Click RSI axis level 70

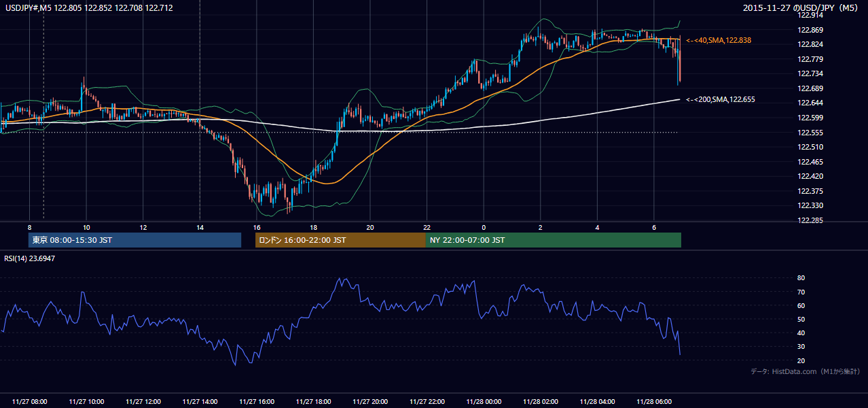point(801,292)
